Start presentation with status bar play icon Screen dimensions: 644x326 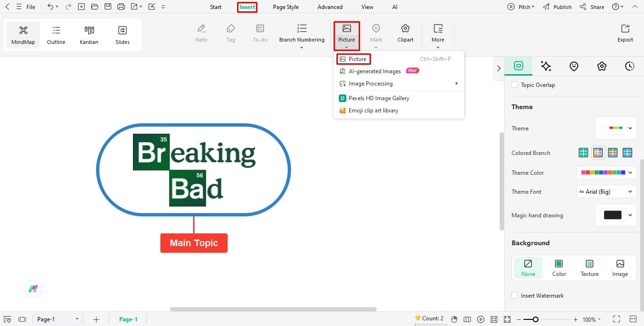click(x=481, y=319)
